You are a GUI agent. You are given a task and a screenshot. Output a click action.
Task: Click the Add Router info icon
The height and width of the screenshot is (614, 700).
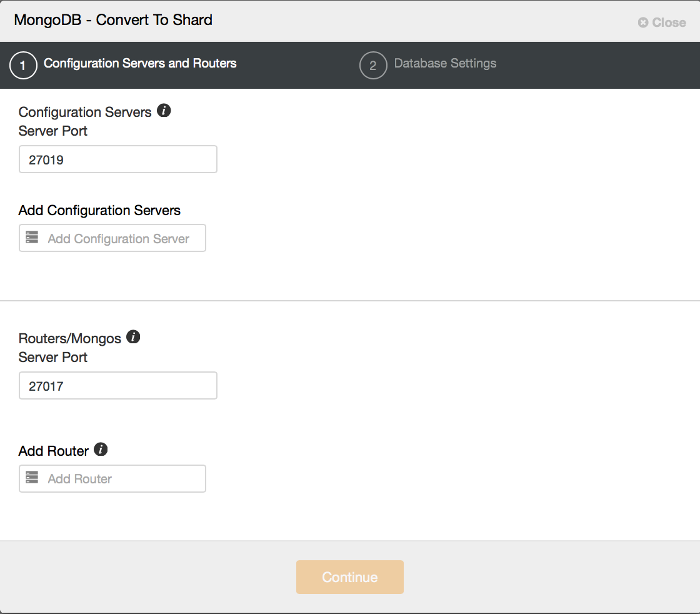click(x=101, y=449)
